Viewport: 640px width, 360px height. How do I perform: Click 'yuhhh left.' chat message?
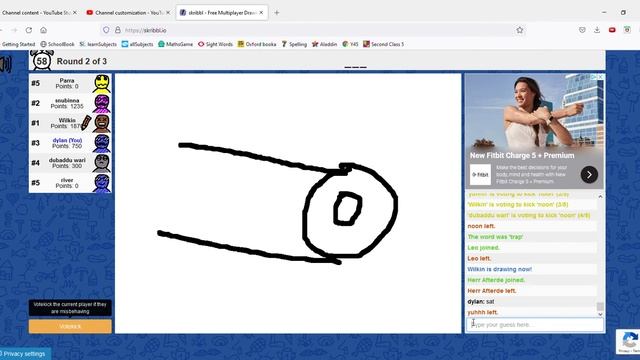(482, 312)
